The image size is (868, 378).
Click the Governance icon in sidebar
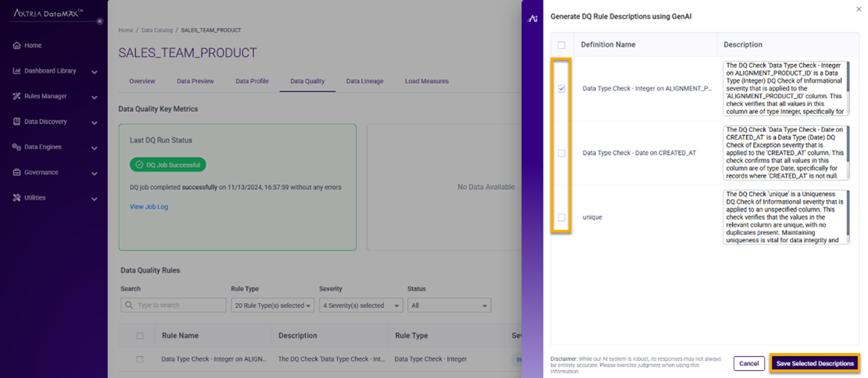pos(16,173)
